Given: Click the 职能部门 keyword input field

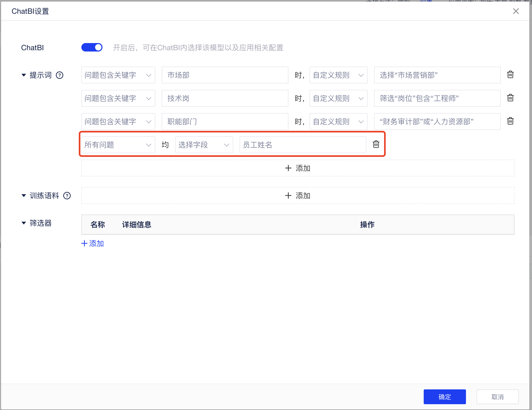Looking at the screenshot, I should pyautogui.click(x=225, y=122).
